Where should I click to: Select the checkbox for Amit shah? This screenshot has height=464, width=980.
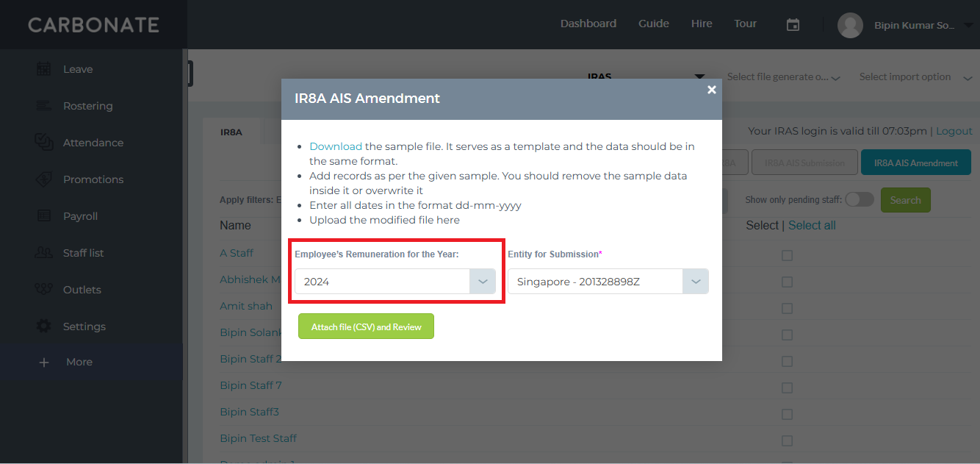point(787,308)
